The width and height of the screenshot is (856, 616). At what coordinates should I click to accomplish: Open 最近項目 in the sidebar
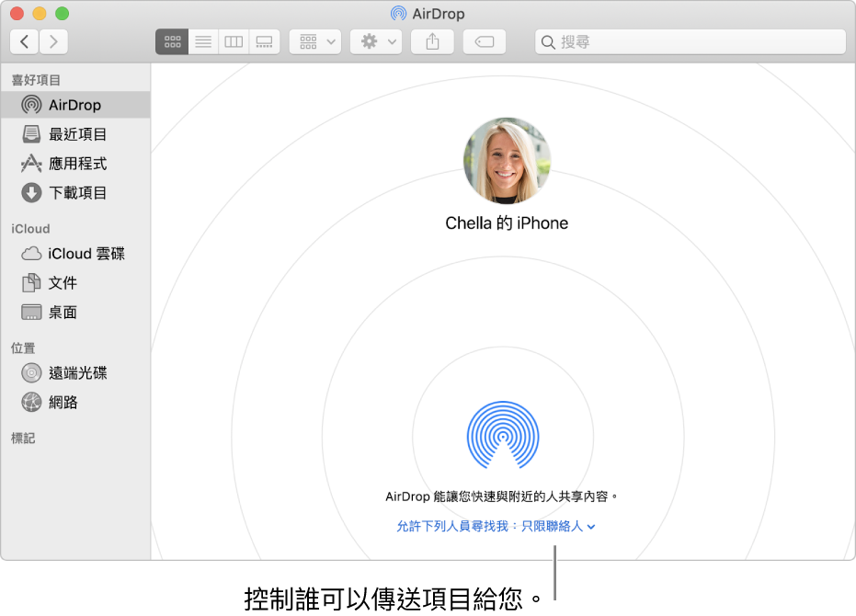[x=75, y=134]
